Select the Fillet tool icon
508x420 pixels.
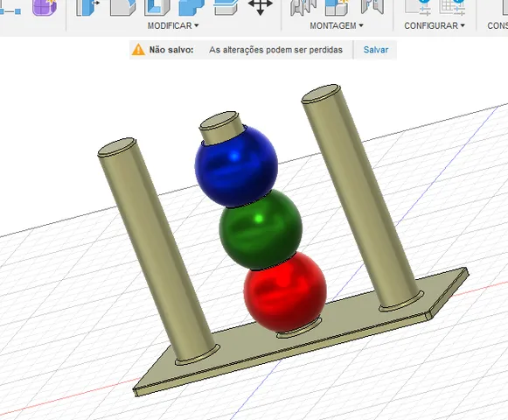pos(122,7)
